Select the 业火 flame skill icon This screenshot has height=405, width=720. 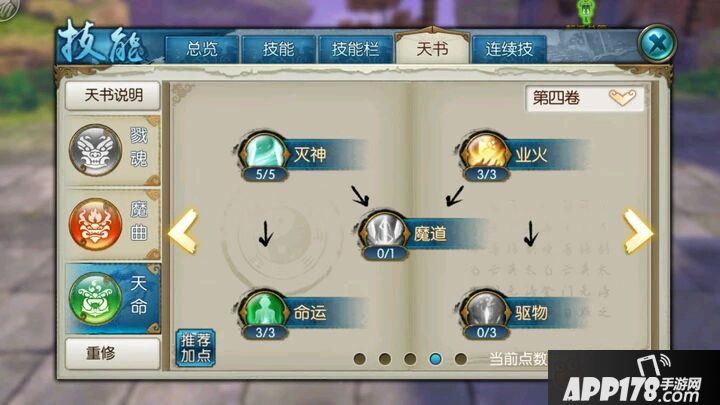(485, 151)
